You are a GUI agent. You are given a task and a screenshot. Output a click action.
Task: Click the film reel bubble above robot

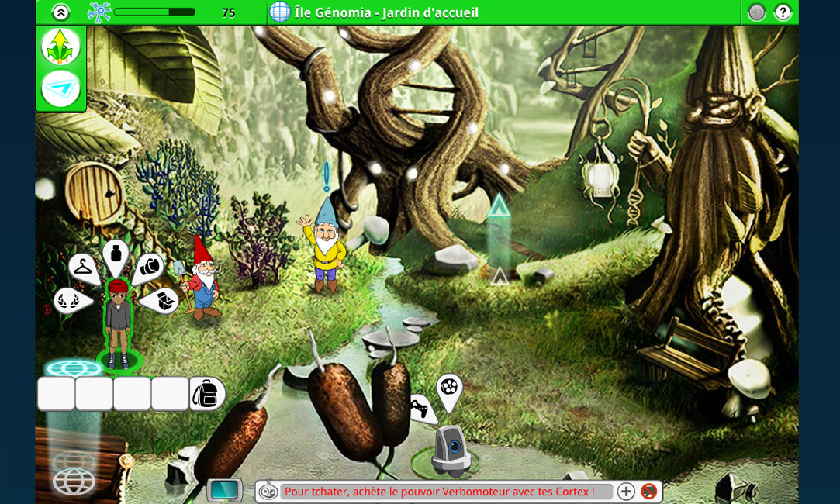(x=449, y=388)
